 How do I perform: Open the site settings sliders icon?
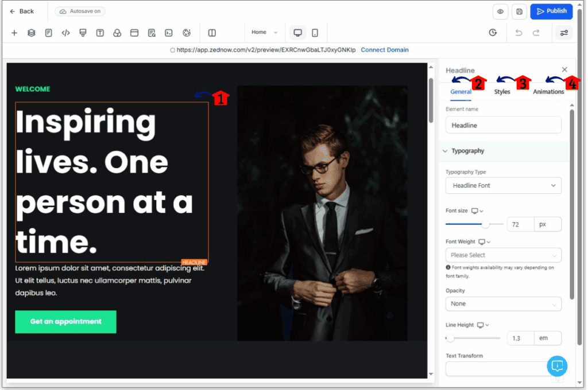(x=563, y=33)
